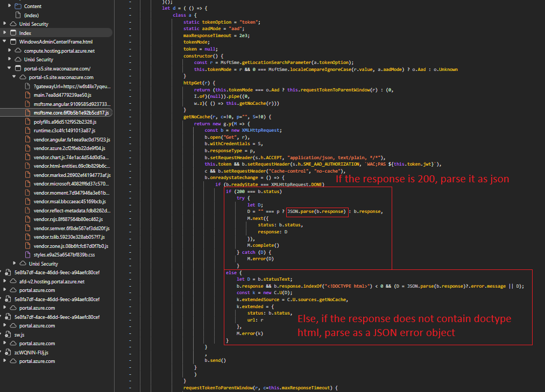Click the orange script icon beside main.7ea8d4779239ae50.js
Image resolution: width=545 pixels, height=392 pixels.
(27, 95)
